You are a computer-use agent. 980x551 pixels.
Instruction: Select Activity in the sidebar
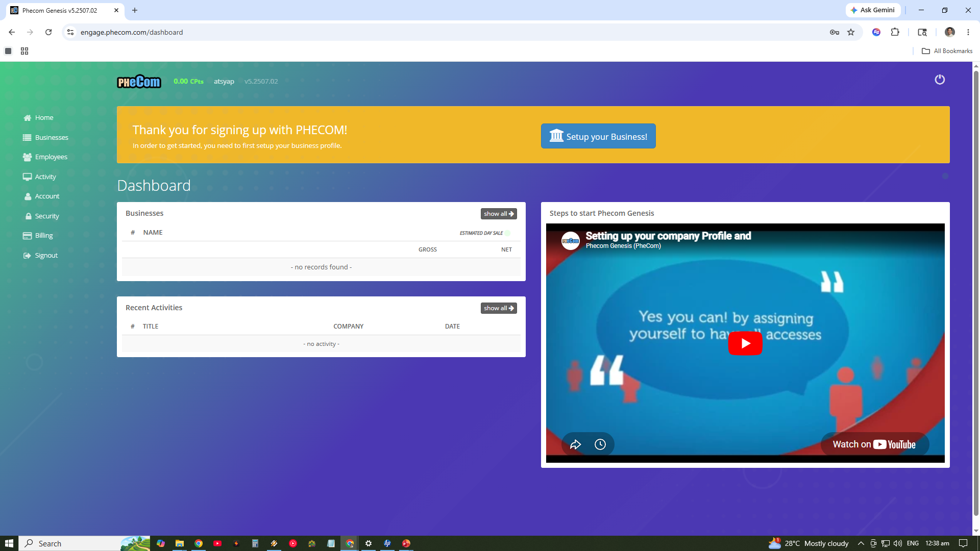click(x=39, y=177)
